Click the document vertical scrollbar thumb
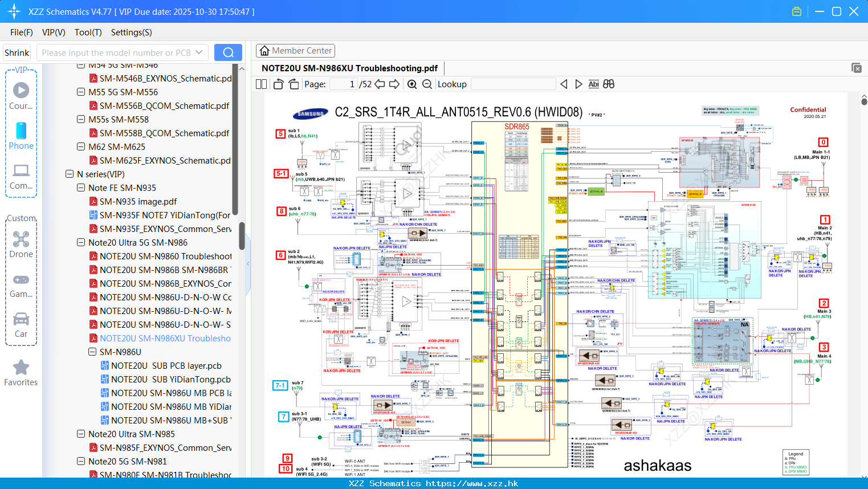Screen dimensions: 868x489 tap(864, 101)
